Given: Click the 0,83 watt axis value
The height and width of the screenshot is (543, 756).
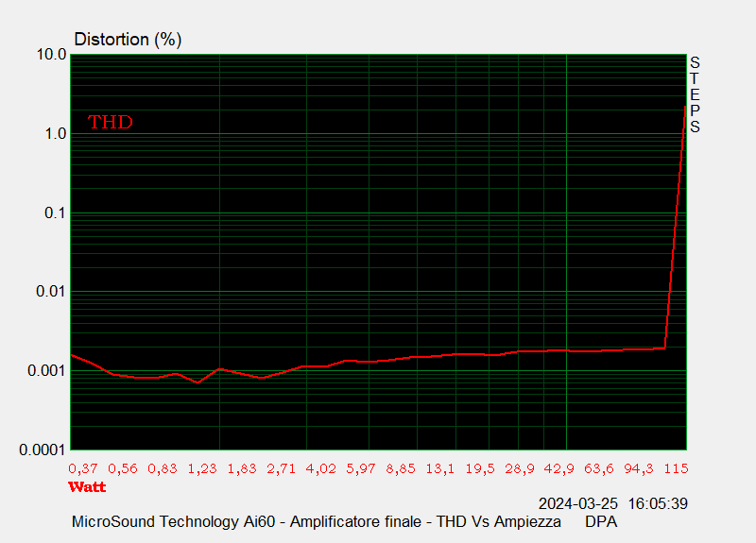Looking at the screenshot, I should (163, 468).
